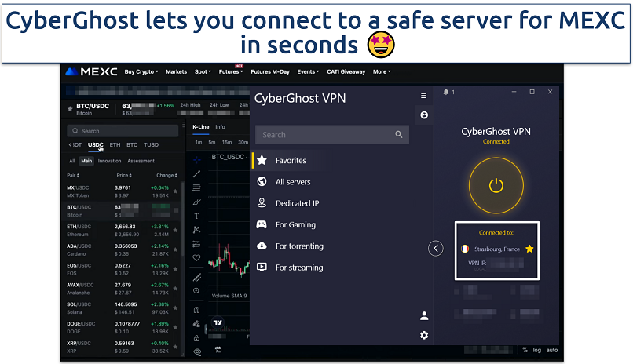633x364 pixels.
Task: Select the chart patterns tool
Action: click(196, 230)
